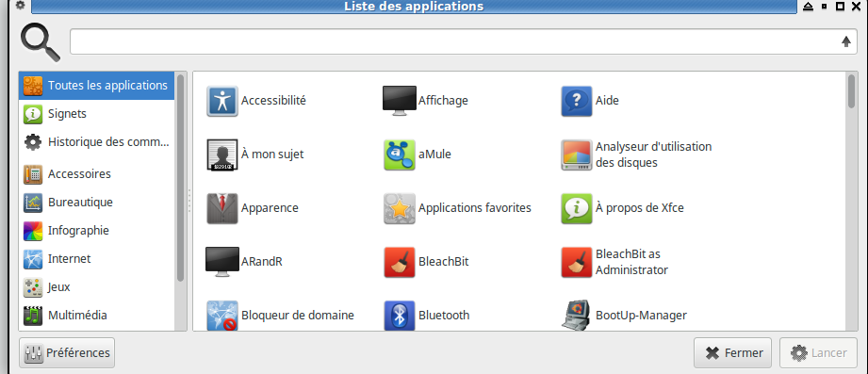Screen dimensions: 868x374
Task: Click the Historique des comm... label
Action: 108,142
